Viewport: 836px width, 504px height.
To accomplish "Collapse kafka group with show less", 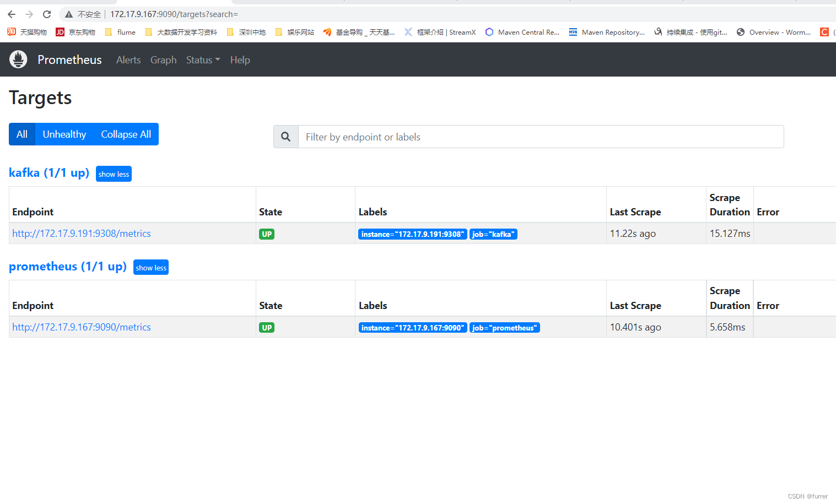I will [x=114, y=174].
